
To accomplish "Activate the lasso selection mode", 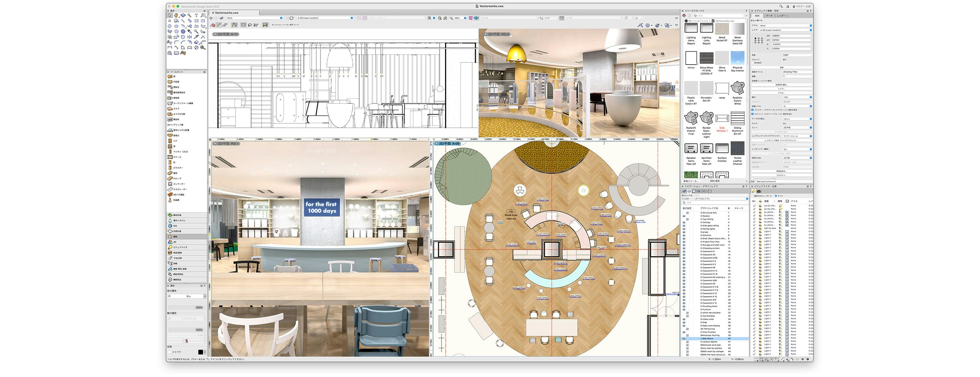I will coord(250,25).
